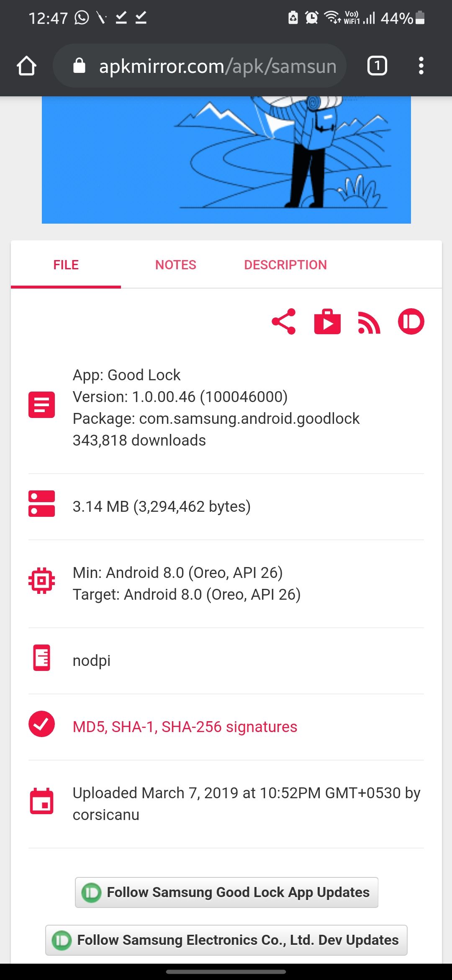The width and height of the screenshot is (452, 980).
Task: Tap the calendar upload date icon
Action: [41, 801]
